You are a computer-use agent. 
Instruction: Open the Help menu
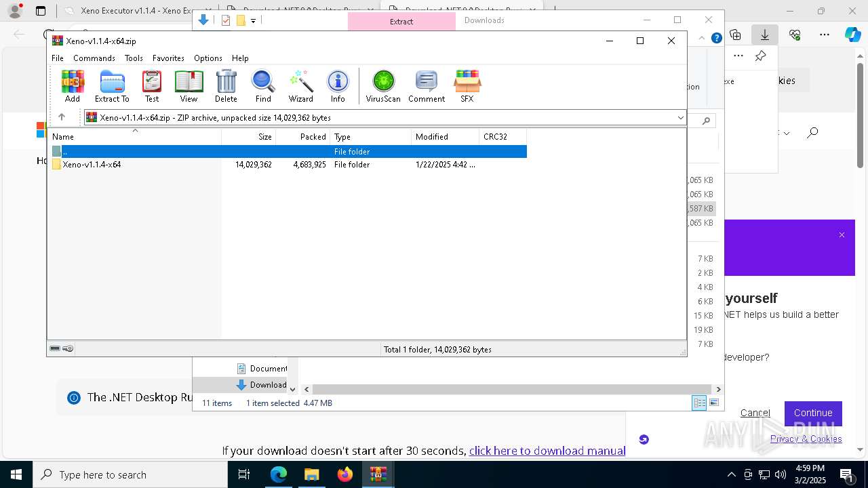[x=240, y=58]
